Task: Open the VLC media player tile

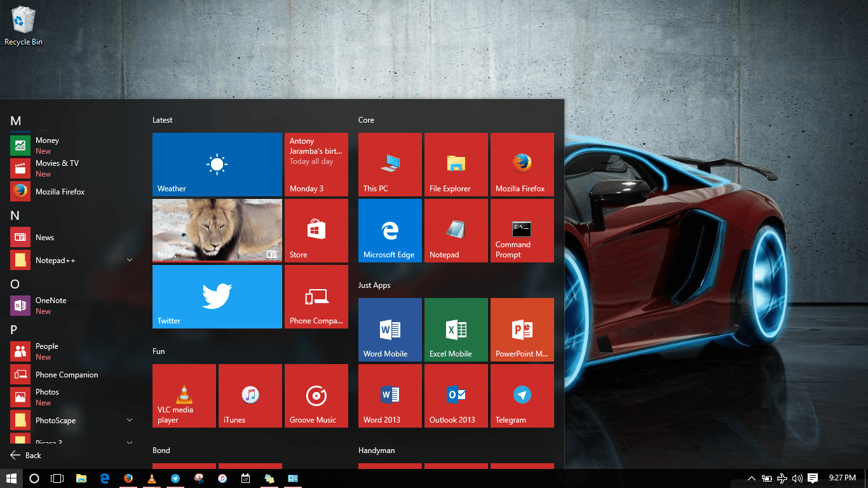Action: tap(184, 396)
